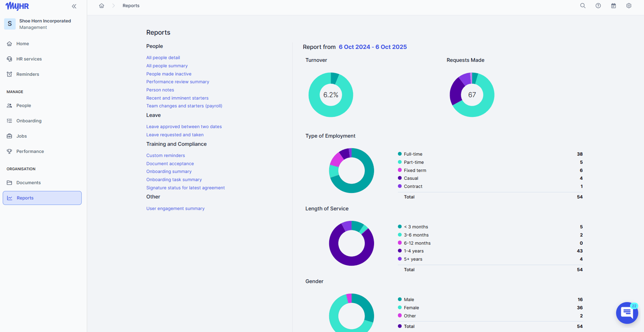Screen dimensions: 644x332
Task: Collapse the sidebar with the double chevron
Action: click(74, 6)
